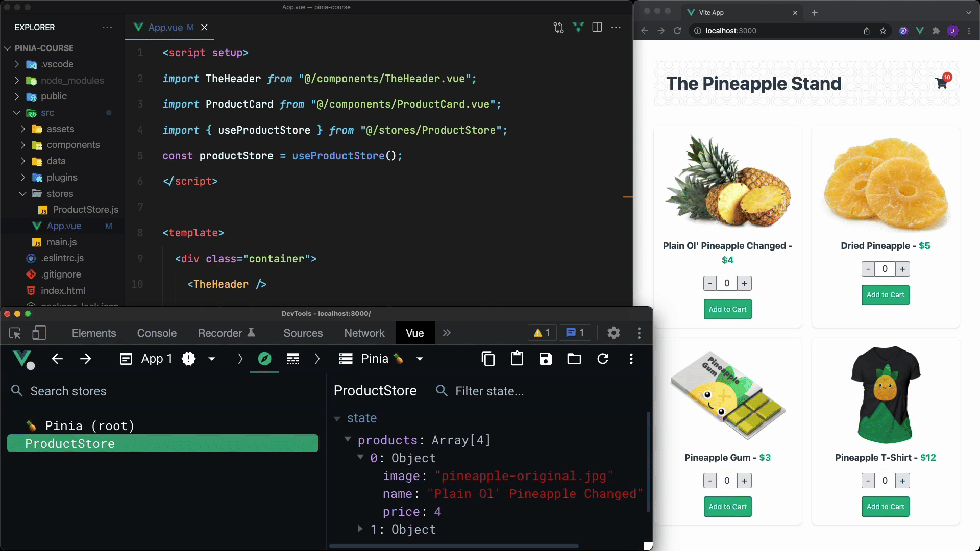Click the Filter state field
The height and width of the screenshot is (551, 980).
pyautogui.click(x=541, y=391)
